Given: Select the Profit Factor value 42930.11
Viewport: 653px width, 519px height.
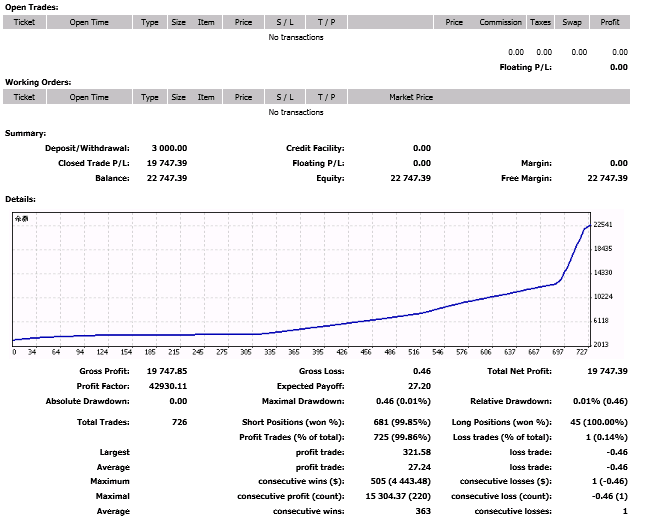Looking at the screenshot, I should (x=168, y=386).
